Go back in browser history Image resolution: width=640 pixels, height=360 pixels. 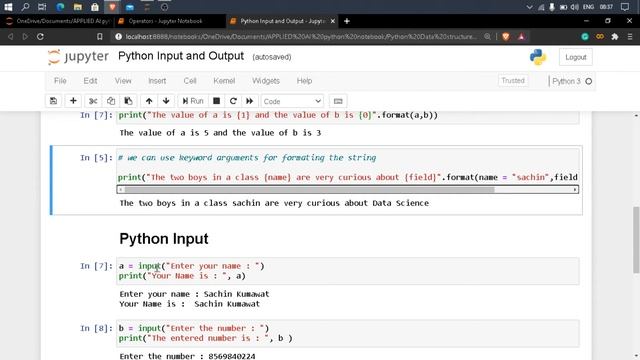coord(11,36)
